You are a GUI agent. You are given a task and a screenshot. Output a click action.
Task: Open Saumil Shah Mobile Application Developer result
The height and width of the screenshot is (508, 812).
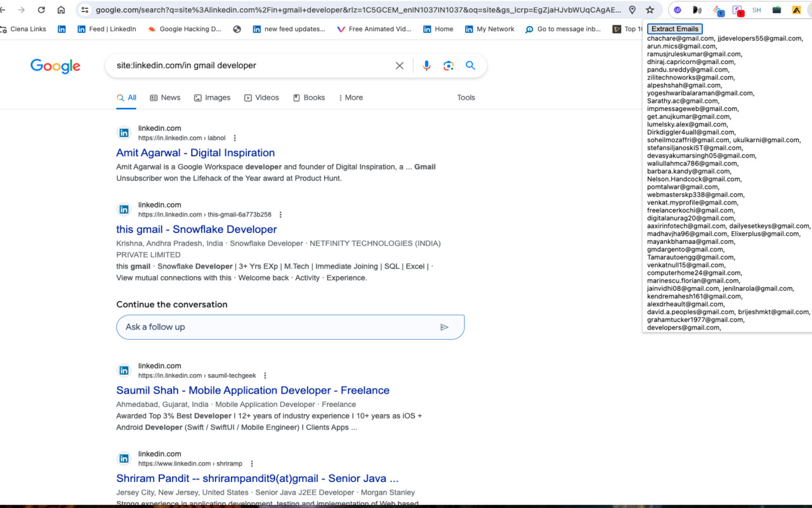click(x=252, y=391)
